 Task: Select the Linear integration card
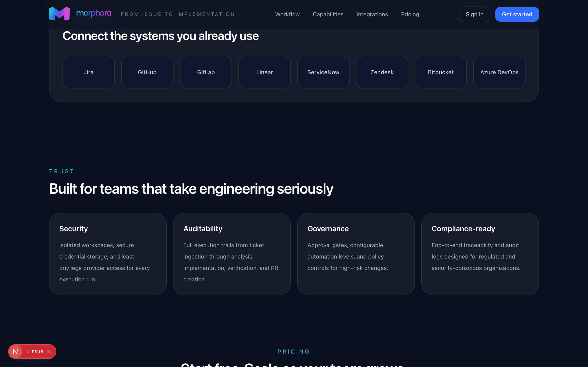coord(264,72)
